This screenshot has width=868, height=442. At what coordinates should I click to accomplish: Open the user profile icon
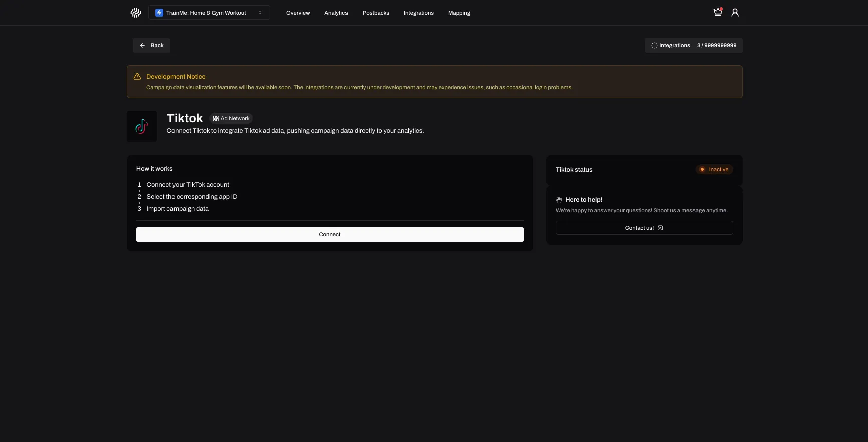[x=735, y=13]
